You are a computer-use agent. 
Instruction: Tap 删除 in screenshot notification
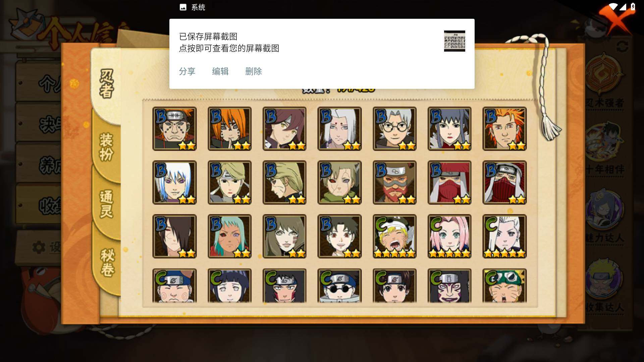254,71
